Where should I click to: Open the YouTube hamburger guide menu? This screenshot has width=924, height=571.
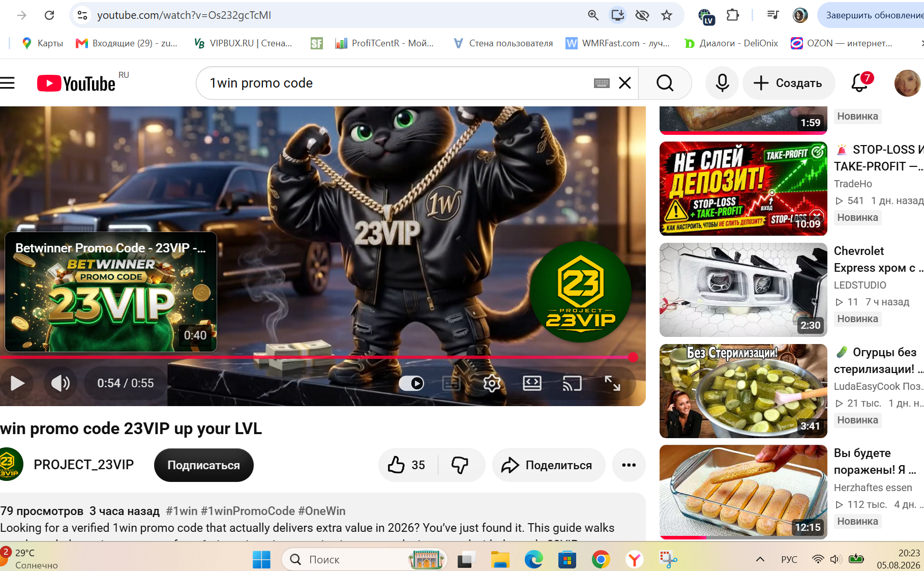(7, 83)
